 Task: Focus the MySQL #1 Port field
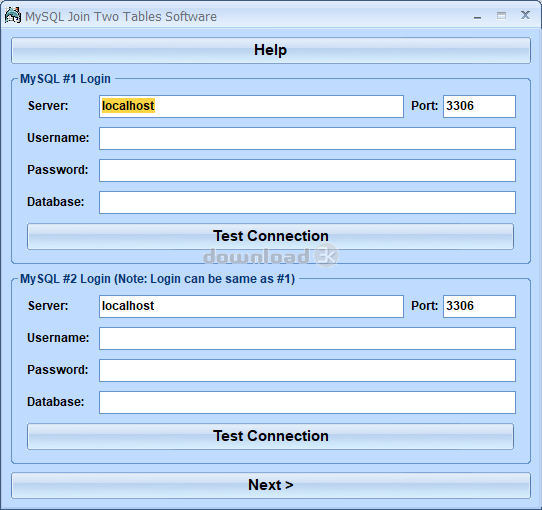click(x=479, y=106)
